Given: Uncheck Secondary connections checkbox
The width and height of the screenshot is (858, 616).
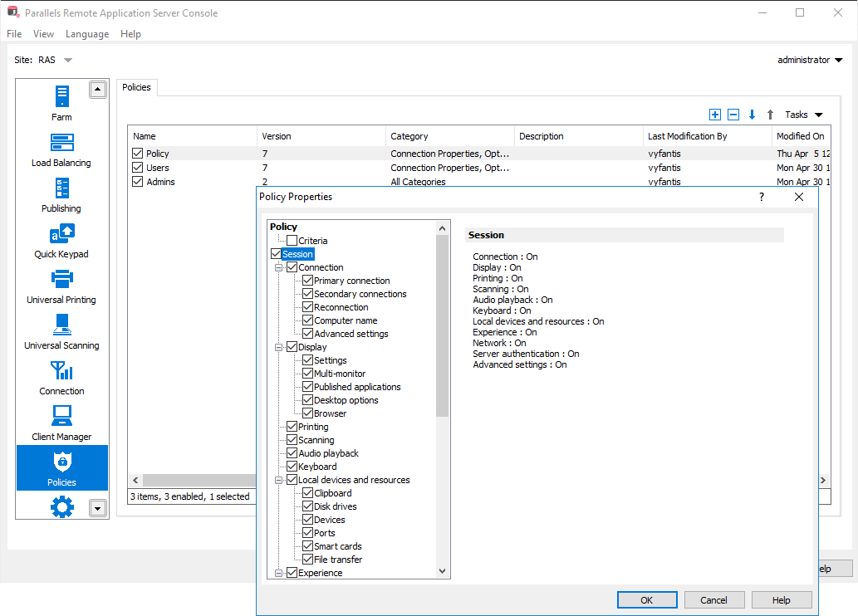Looking at the screenshot, I should [307, 294].
